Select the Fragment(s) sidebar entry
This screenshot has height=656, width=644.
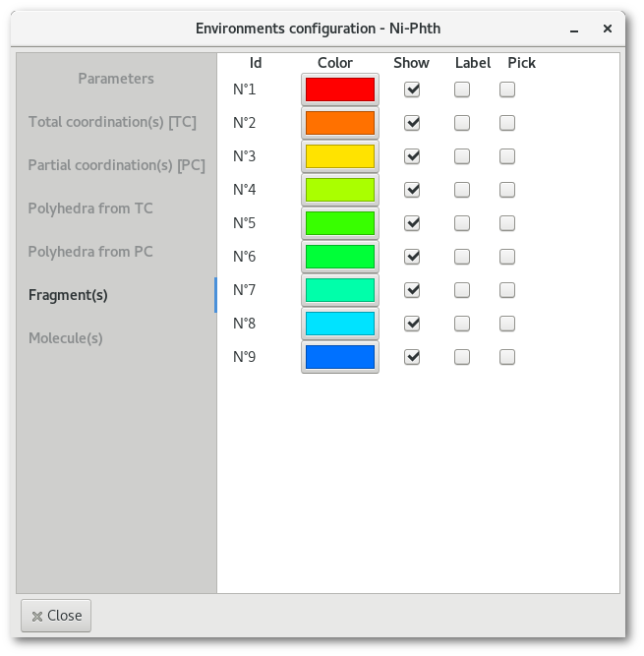pyautogui.click(x=68, y=295)
